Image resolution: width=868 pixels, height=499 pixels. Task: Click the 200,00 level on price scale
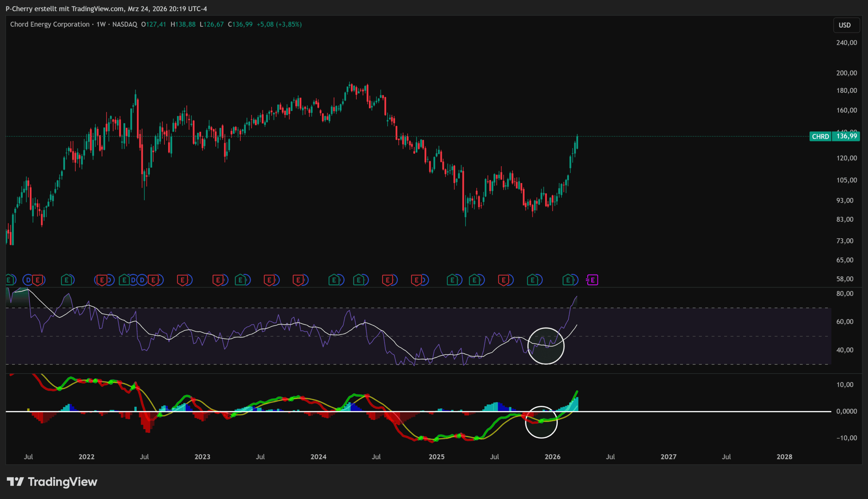tap(846, 73)
